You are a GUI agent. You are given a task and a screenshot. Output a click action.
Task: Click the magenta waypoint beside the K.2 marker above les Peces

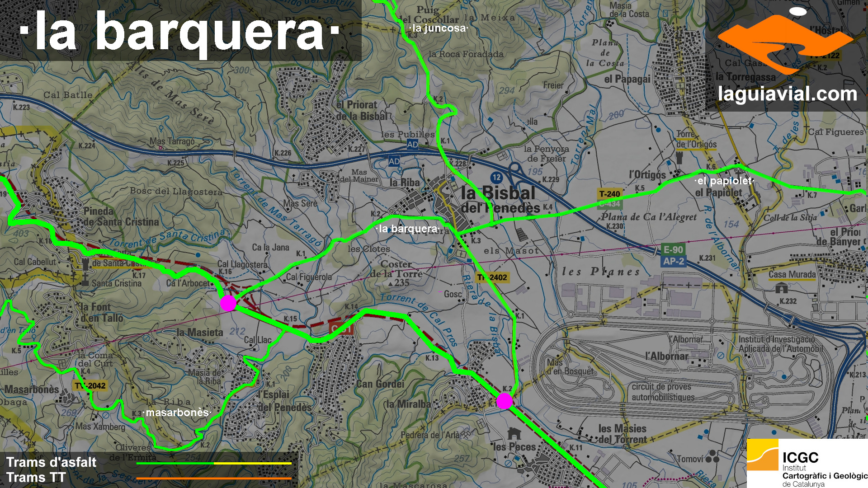click(504, 401)
